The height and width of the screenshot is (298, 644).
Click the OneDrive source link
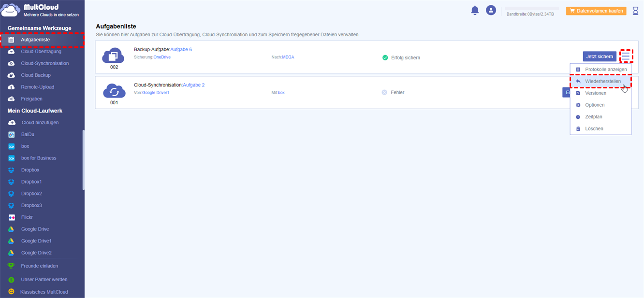point(162,57)
